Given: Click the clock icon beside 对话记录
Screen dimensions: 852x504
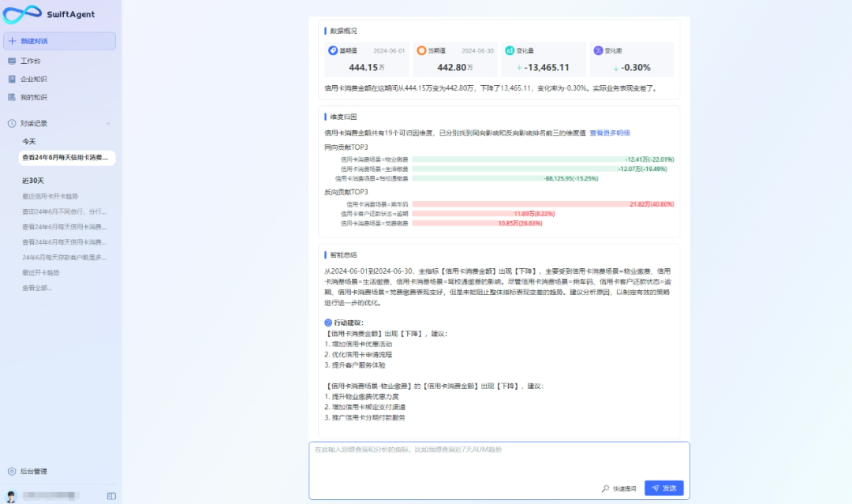Looking at the screenshot, I should click(x=12, y=123).
